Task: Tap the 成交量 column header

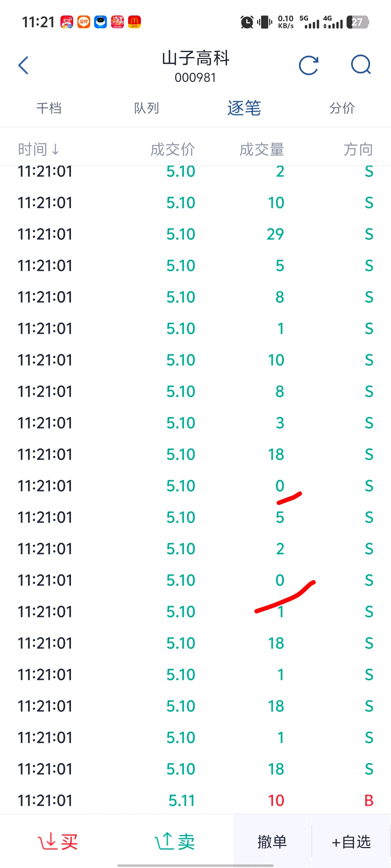Action: point(262,149)
